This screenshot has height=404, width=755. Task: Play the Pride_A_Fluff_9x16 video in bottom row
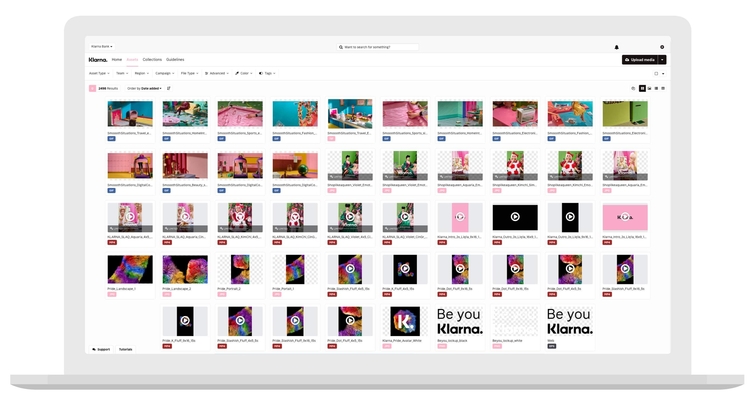point(185,321)
